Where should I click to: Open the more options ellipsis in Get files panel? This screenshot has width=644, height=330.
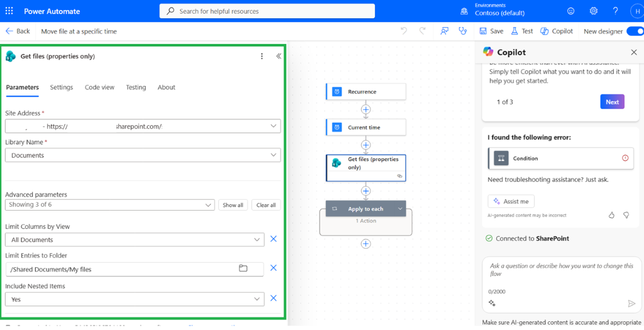262,56
